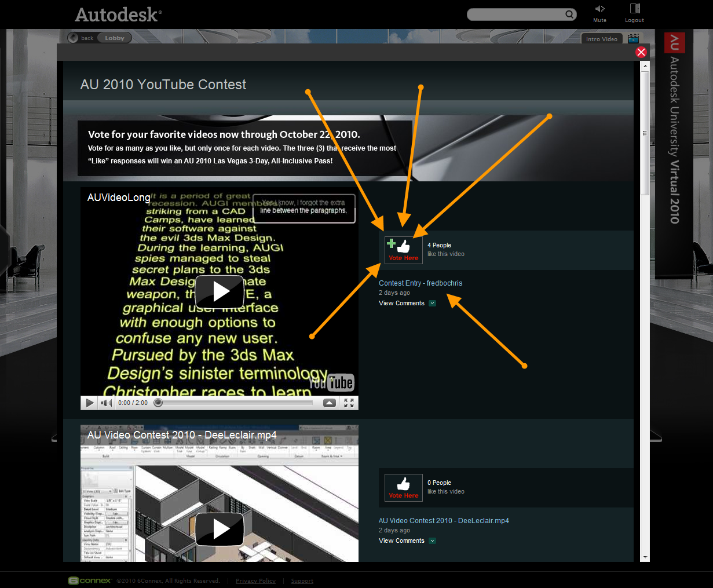Click the 0:00 / 2:00 time display

click(133, 403)
